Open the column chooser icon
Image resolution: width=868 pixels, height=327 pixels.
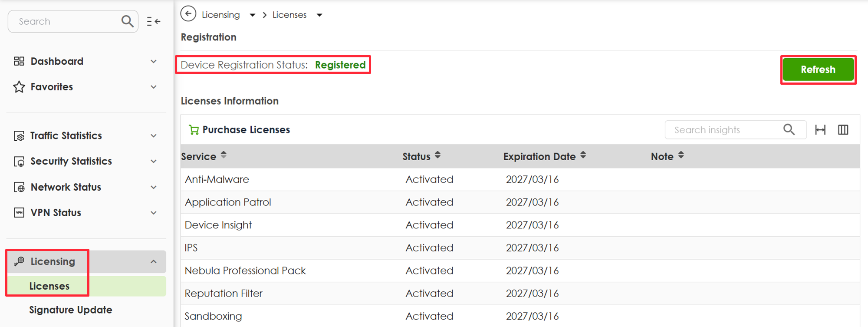tap(843, 130)
